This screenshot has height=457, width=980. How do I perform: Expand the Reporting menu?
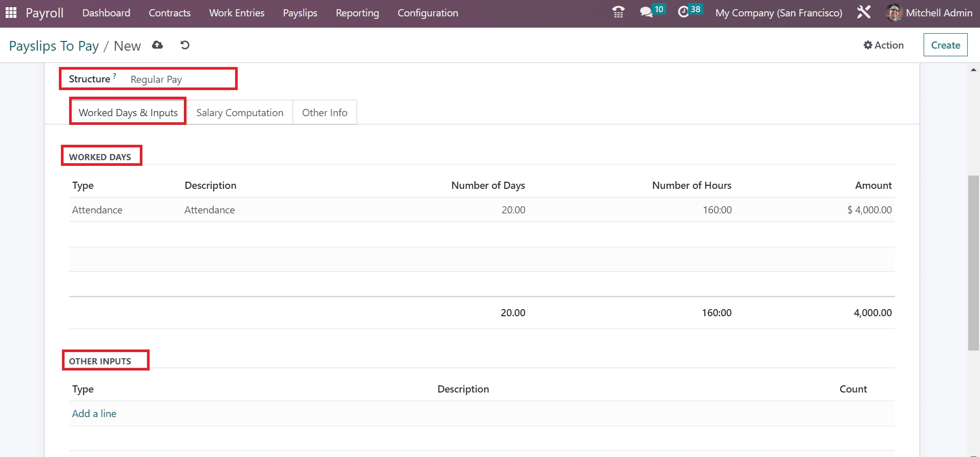[357, 13]
